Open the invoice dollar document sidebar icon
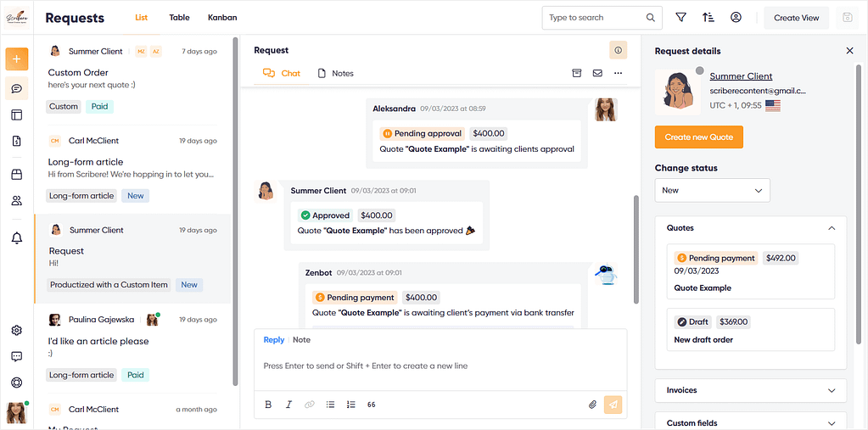Viewport: 868px width, 430px height. 17,141
